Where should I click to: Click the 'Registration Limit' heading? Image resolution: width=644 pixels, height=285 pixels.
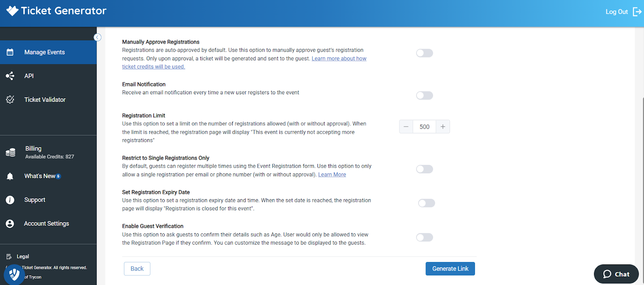pos(144,116)
